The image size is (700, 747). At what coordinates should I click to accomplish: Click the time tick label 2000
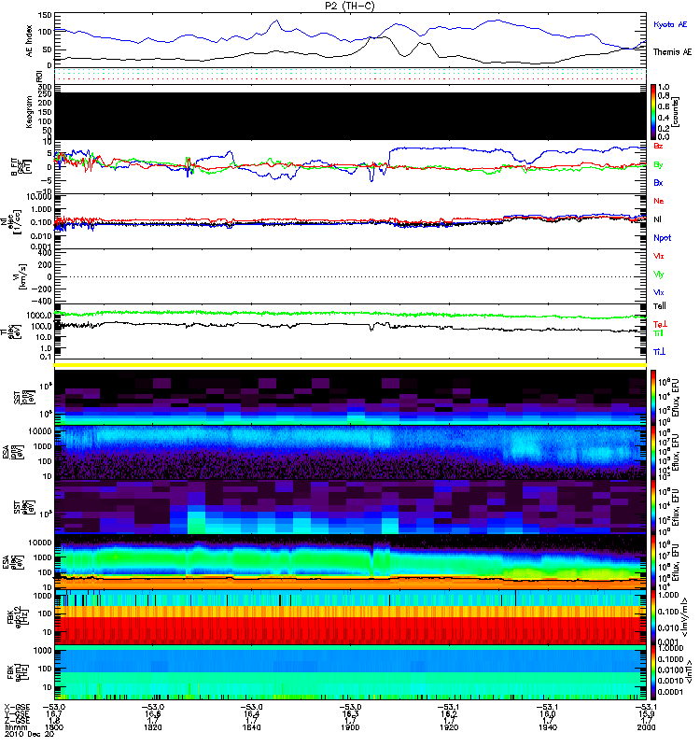tap(646, 727)
